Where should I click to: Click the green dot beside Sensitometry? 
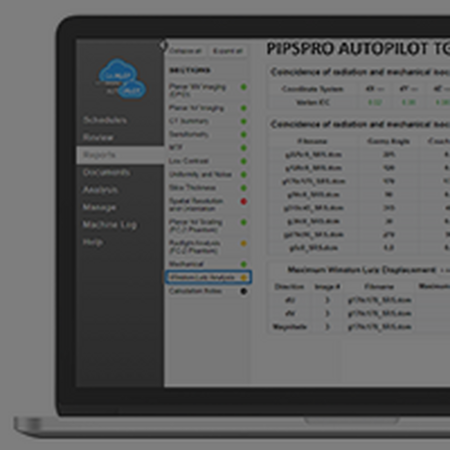[x=244, y=135]
